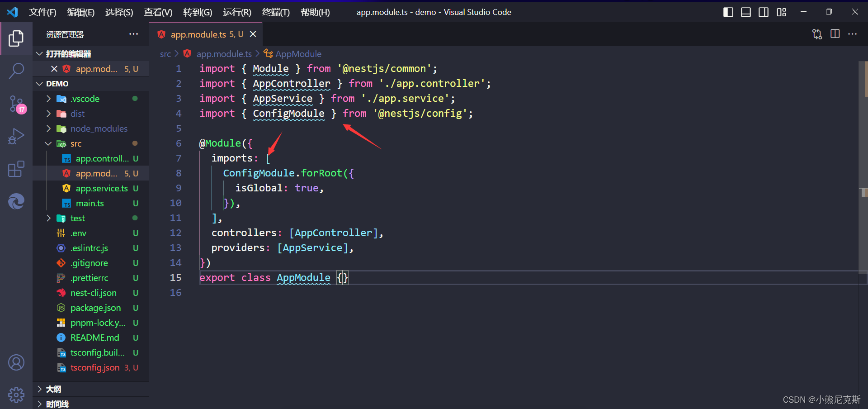Viewport: 868px width, 409px height.
Task: Open the 编辑(E) menu
Action: (x=81, y=12)
